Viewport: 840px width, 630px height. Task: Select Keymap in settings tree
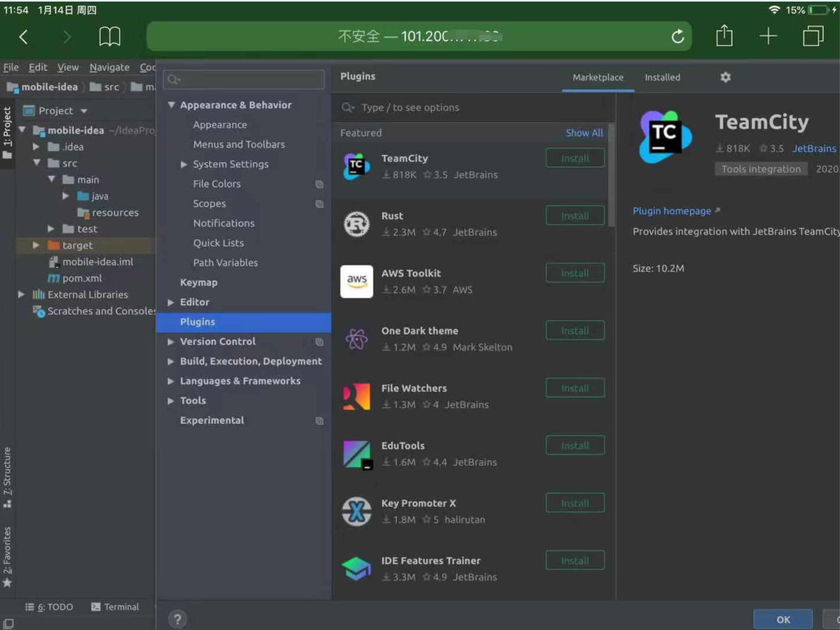pos(199,283)
